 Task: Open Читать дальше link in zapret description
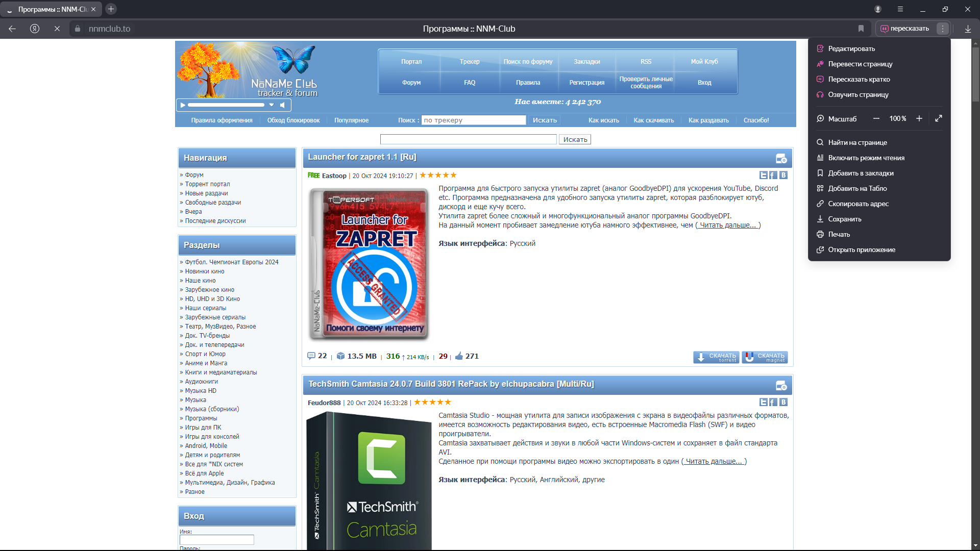(x=728, y=225)
